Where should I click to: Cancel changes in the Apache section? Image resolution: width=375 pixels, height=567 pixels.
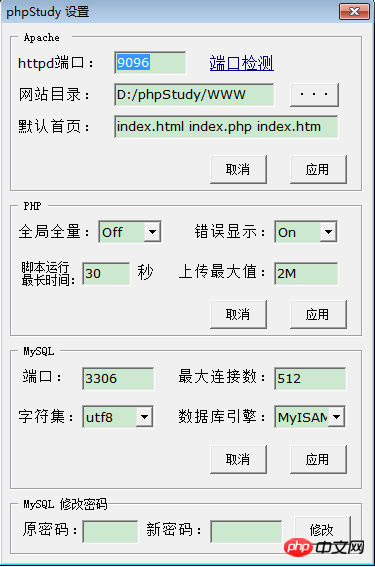point(238,169)
